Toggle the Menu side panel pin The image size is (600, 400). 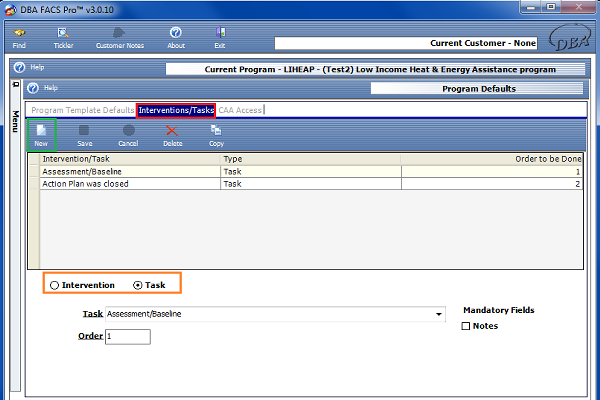pos(15,84)
